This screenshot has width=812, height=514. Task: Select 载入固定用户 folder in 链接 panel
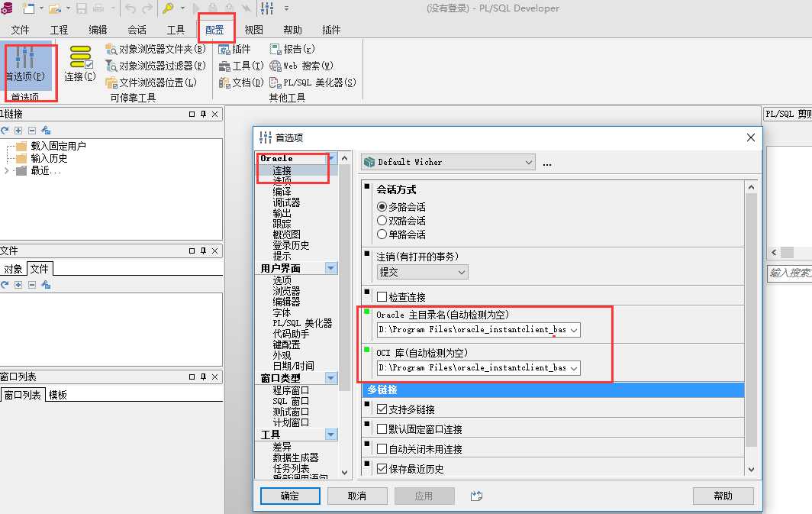(58, 146)
